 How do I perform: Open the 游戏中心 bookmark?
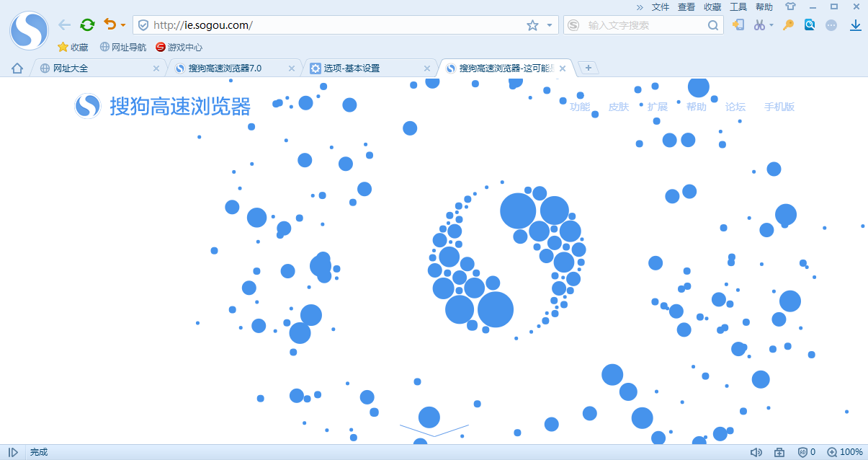tap(179, 48)
